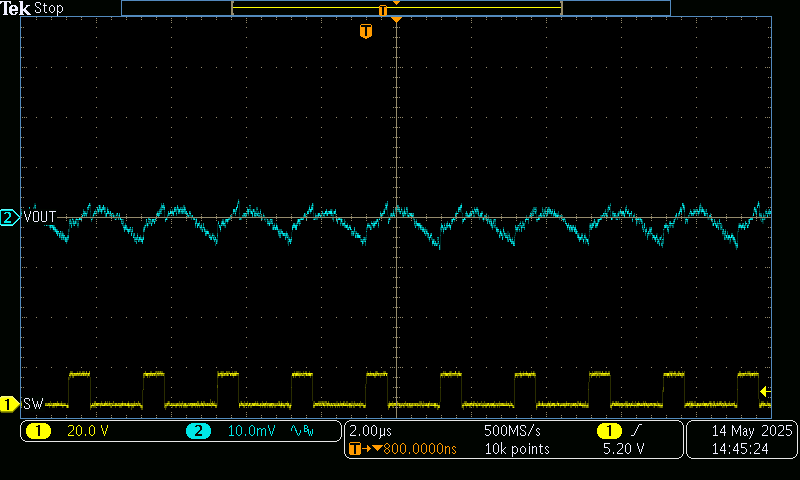Click the trigger source channel 1 badge

[x=608, y=431]
